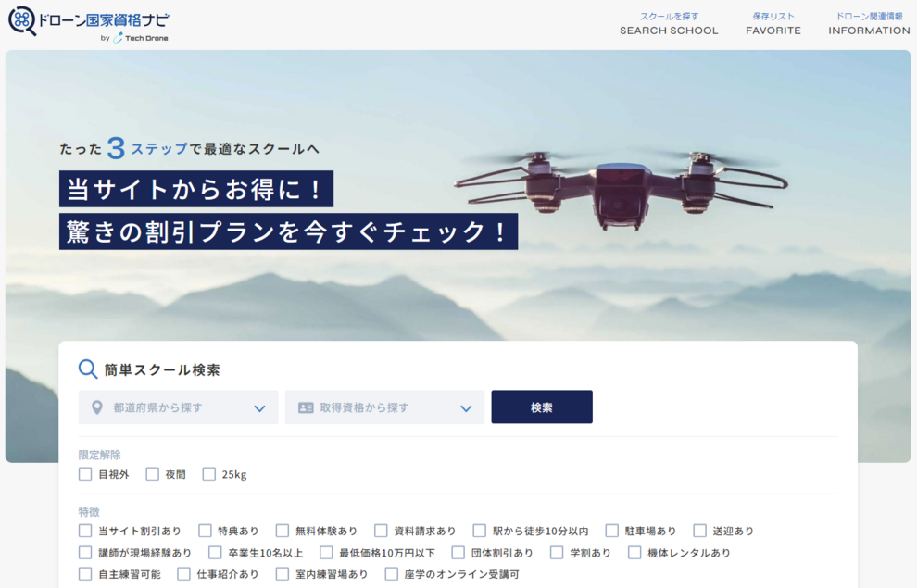The image size is (917, 588).
Task: Open the FAVORITE saved list menu
Action: (773, 24)
